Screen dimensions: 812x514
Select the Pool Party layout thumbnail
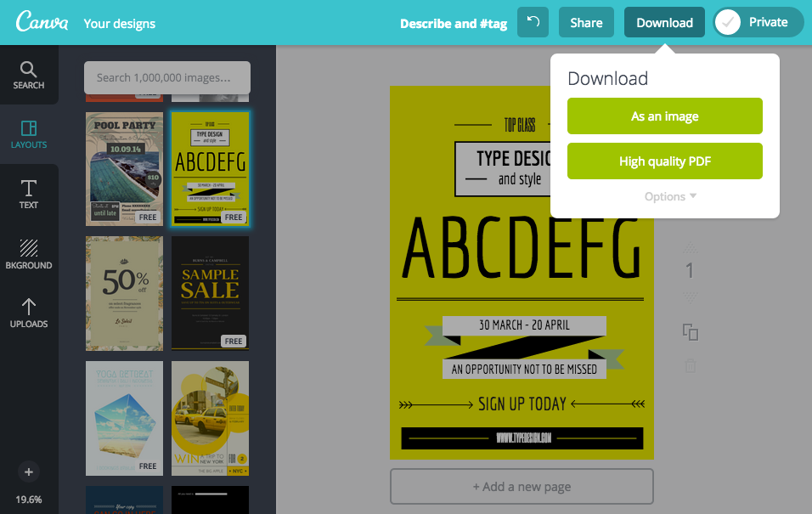tap(124, 169)
